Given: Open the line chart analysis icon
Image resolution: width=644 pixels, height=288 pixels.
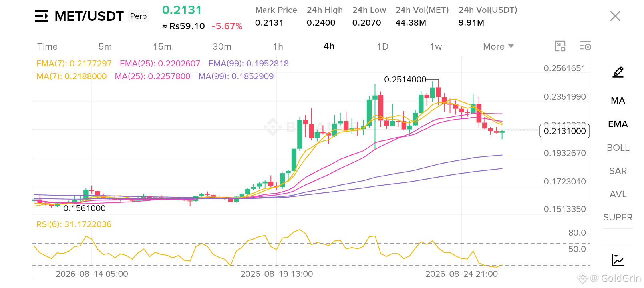Looking at the screenshot, I should click(618, 260).
